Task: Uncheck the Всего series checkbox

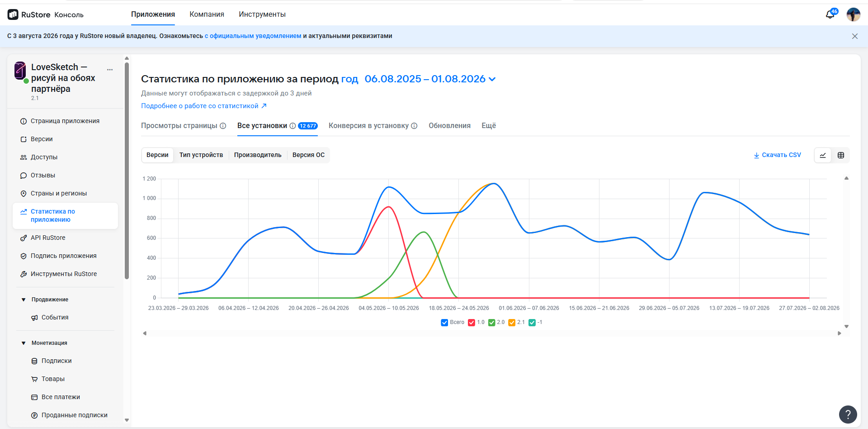Action: click(x=444, y=323)
